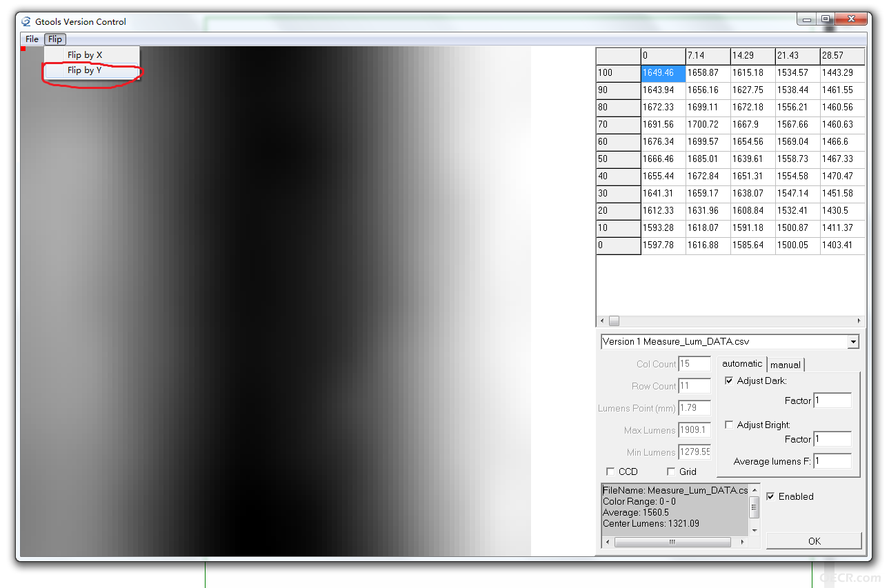Click table scrollbar right arrow

click(x=859, y=321)
